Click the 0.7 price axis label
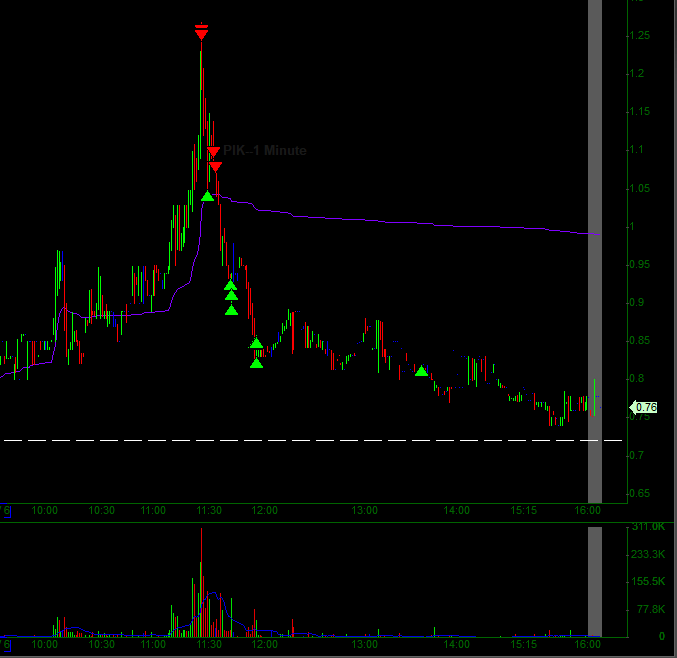The width and height of the screenshot is (677, 658). (637, 455)
